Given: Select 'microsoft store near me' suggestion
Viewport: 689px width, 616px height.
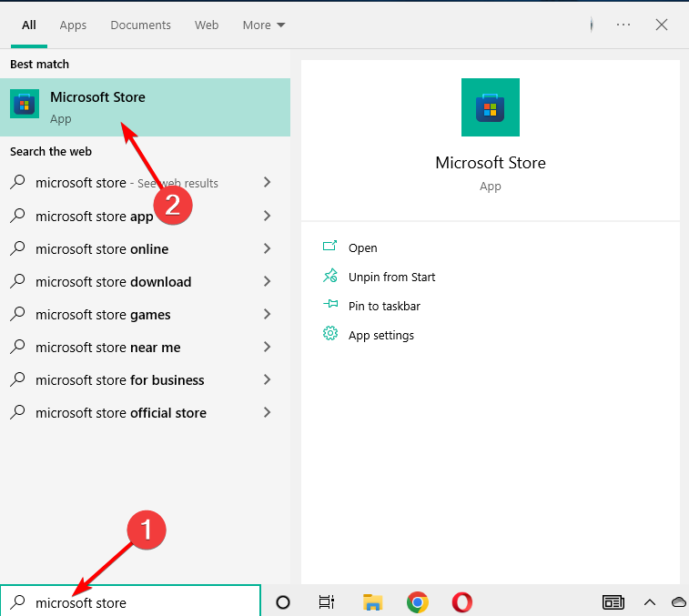Looking at the screenshot, I should coord(145,347).
